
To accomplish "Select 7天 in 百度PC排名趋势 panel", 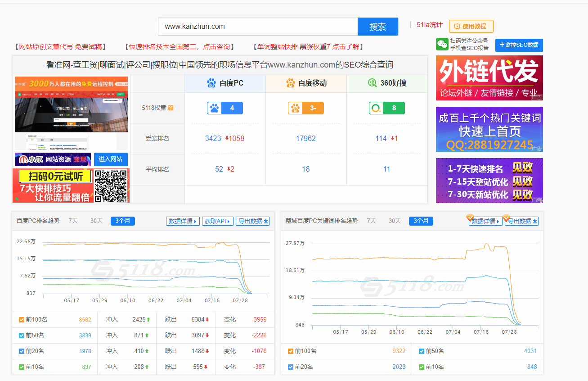I will point(73,221).
